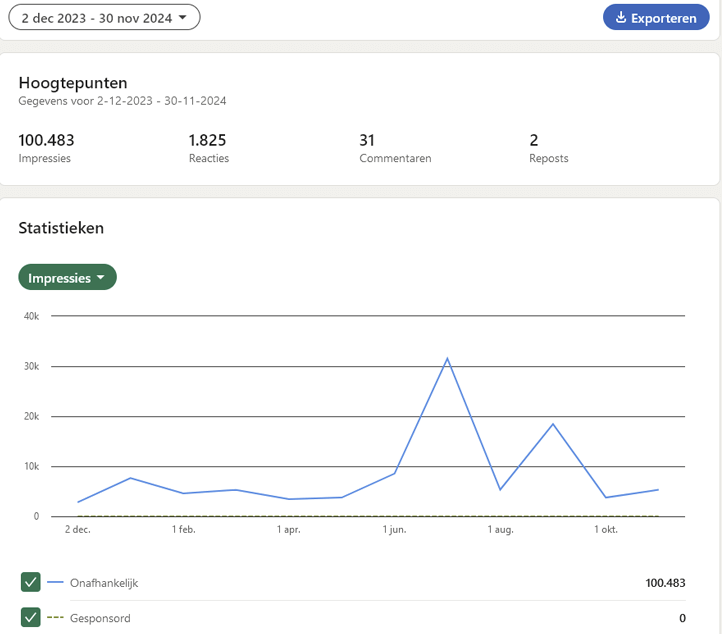
Task: Click the 2 Reposts statistic
Action: (x=535, y=141)
